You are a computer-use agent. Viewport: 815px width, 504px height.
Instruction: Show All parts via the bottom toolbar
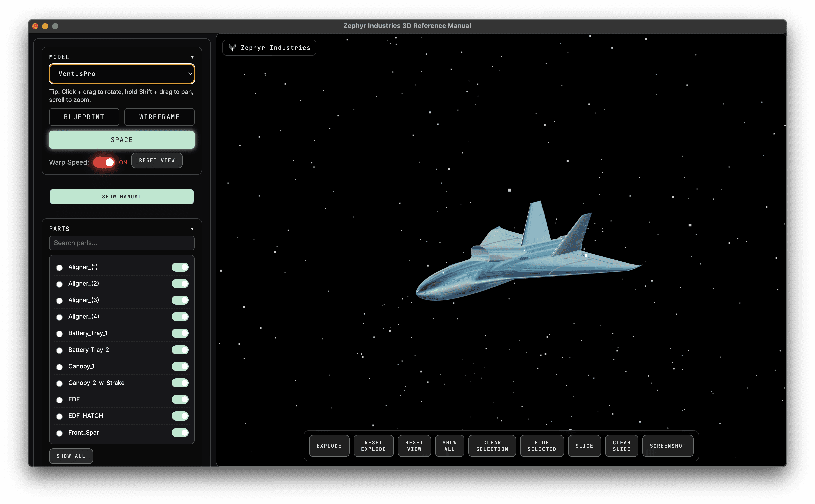[x=449, y=446]
